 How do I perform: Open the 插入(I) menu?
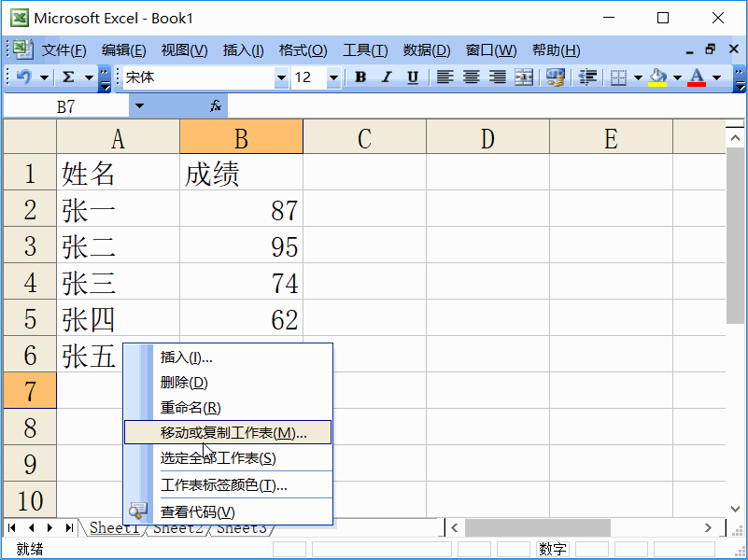pyautogui.click(x=244, y=50)
